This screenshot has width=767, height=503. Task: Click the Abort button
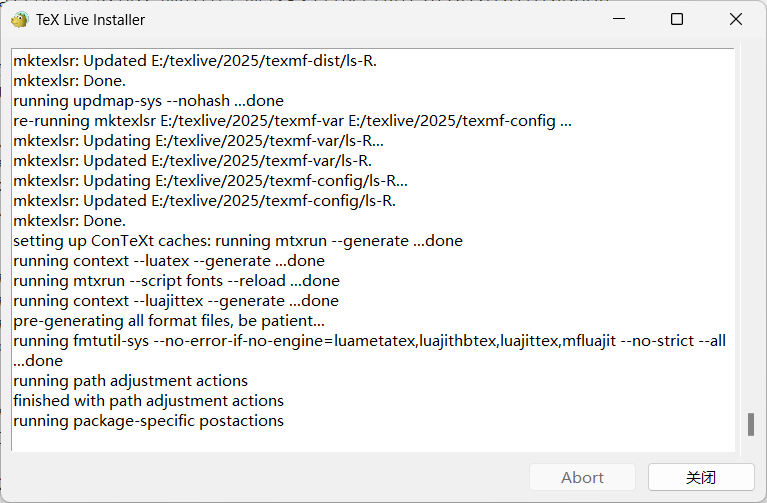[582, 477]
